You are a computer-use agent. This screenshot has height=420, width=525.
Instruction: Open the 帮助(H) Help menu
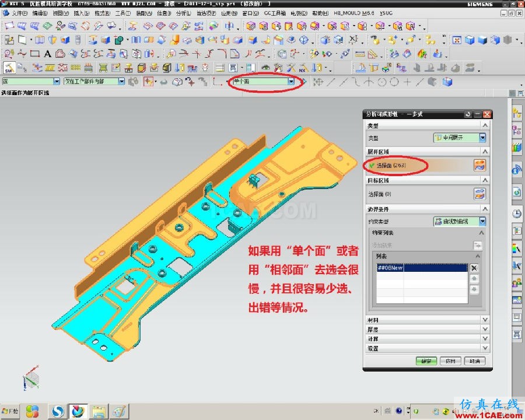[x=320, y=13]
